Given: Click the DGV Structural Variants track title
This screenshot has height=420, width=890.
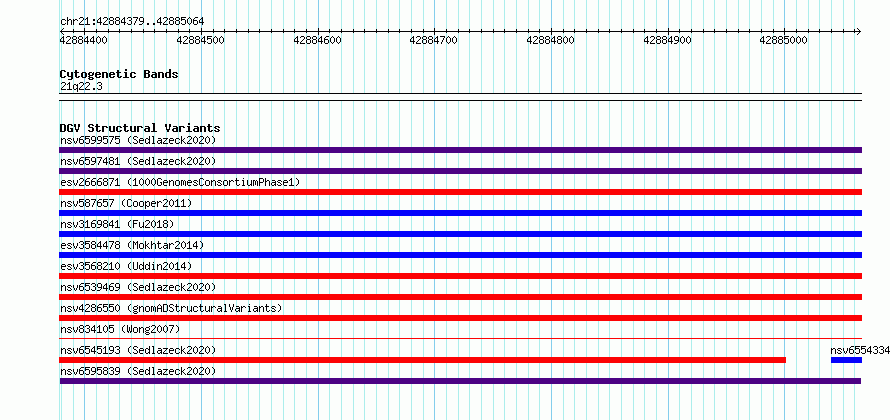Looking at the screenshot, I should [140, 128].
